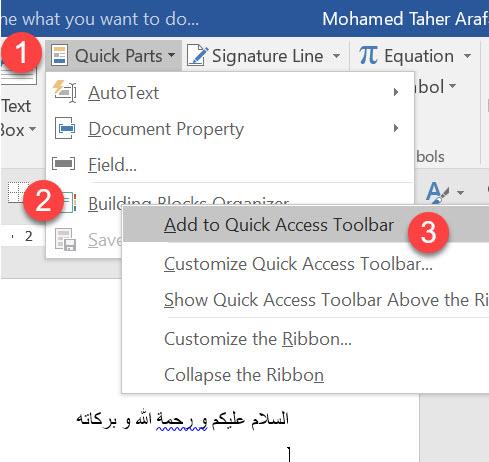Click the text effects A icon
The width and height of the screenshot is (489, 462).
point(437,192)
